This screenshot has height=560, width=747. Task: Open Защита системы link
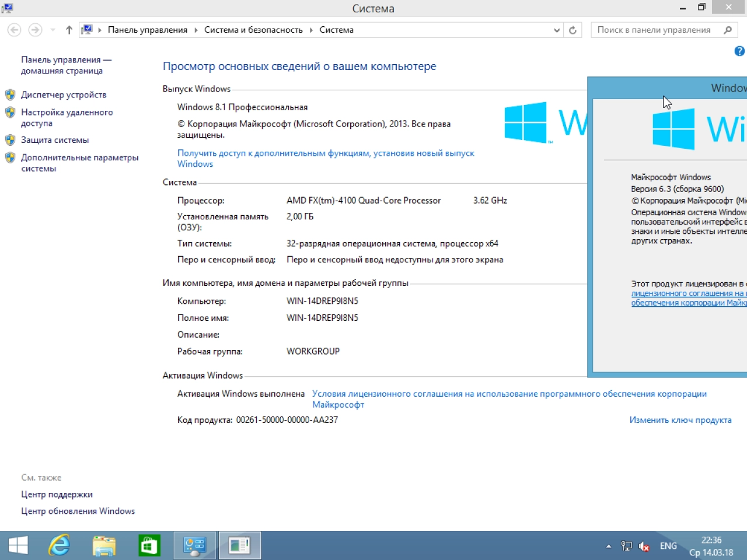[55, 140]
